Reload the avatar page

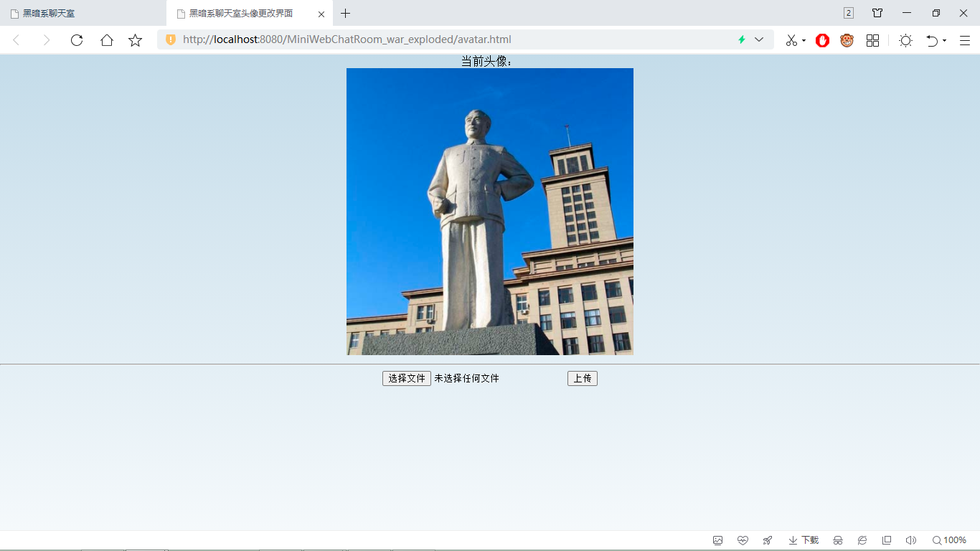pos(77,40)
